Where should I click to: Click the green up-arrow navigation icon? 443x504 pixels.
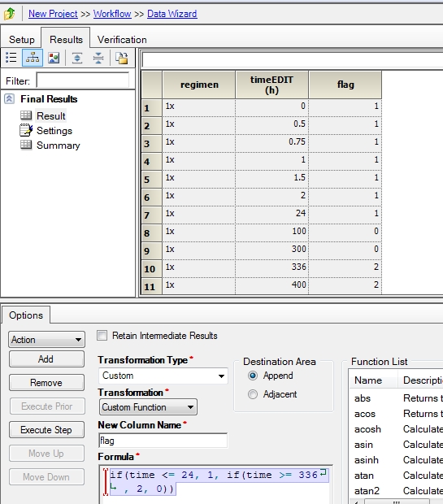click(x=10, y=14)
